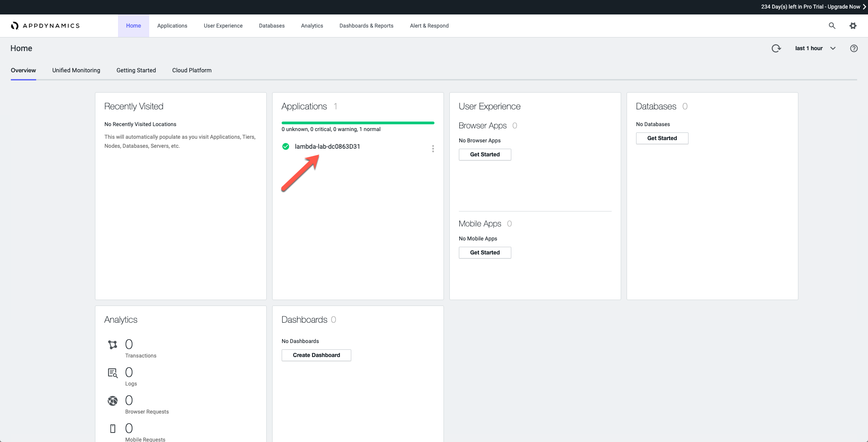Click Get Started under Browser Apps
The width and height of the screenshot is (868, 442).
click(x=485, y=155)
